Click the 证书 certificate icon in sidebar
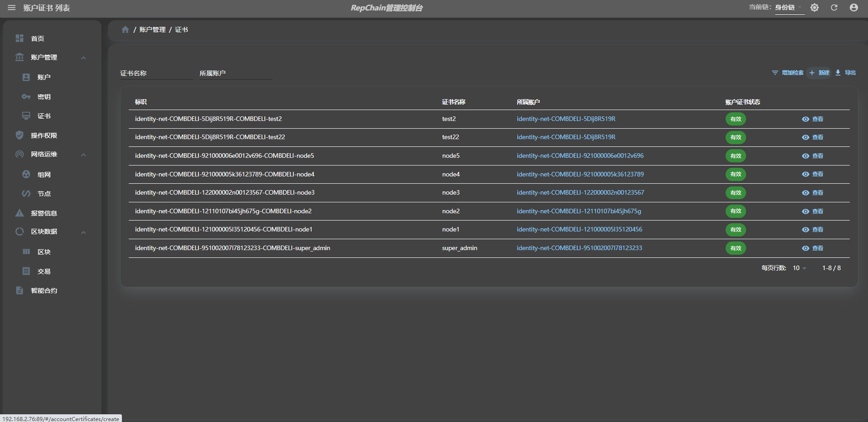Viewport: 868px width, 422px height. (26, 116)
